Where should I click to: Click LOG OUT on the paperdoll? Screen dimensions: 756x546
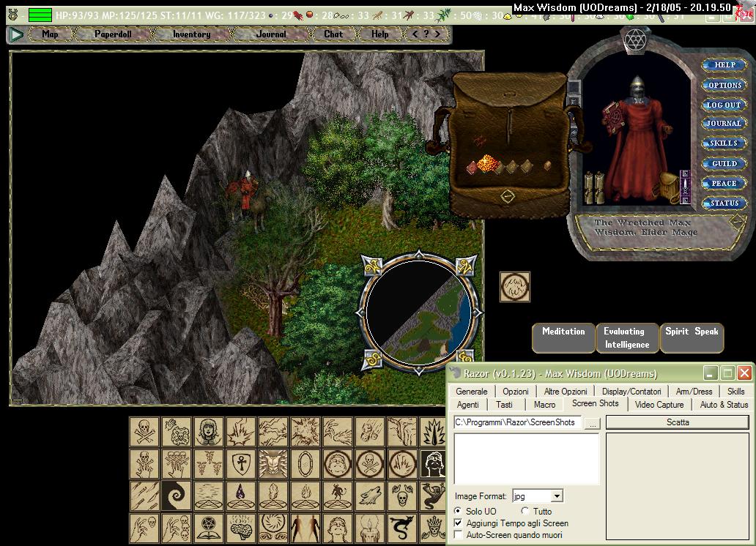point(724,105)
